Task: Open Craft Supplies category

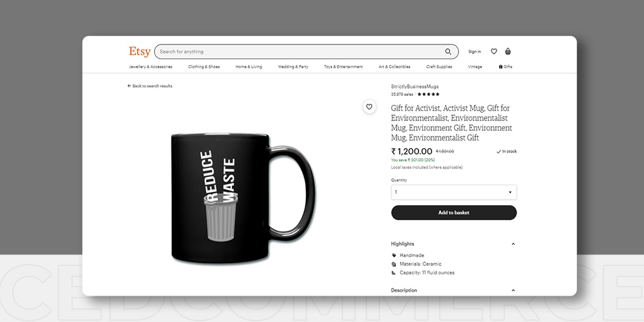Action: click(x=439, y=66)
